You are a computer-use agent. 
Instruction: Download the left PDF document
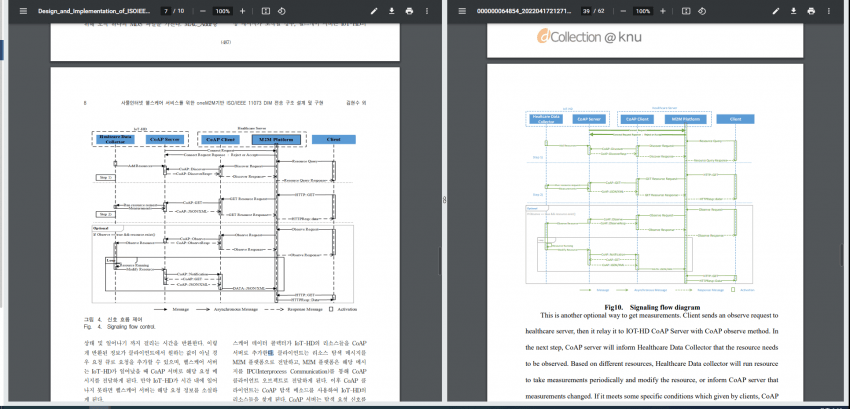(391, 11)
